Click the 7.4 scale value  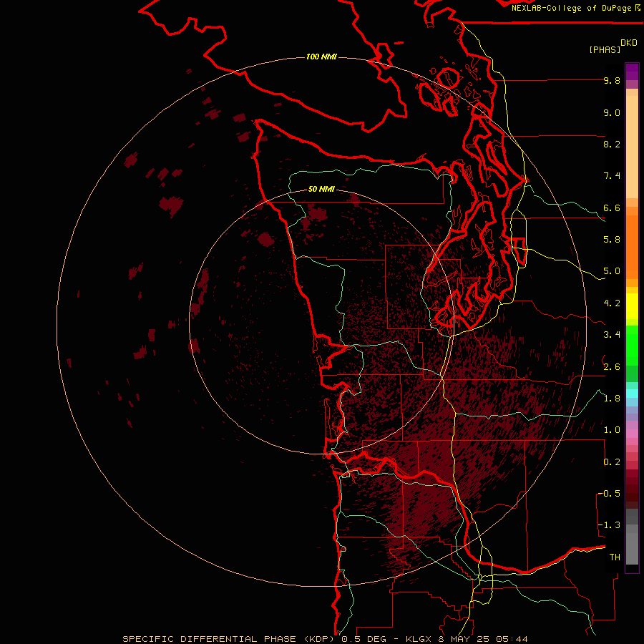612,176
